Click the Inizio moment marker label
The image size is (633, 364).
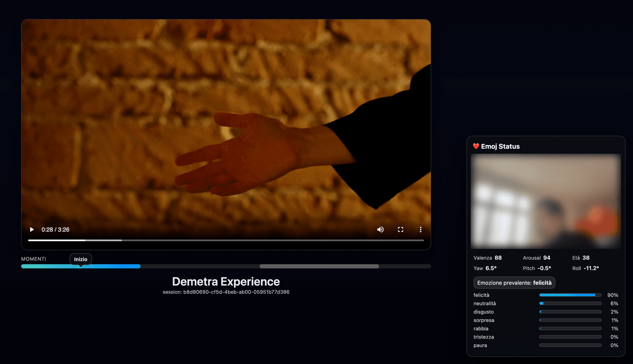[81, 259]
